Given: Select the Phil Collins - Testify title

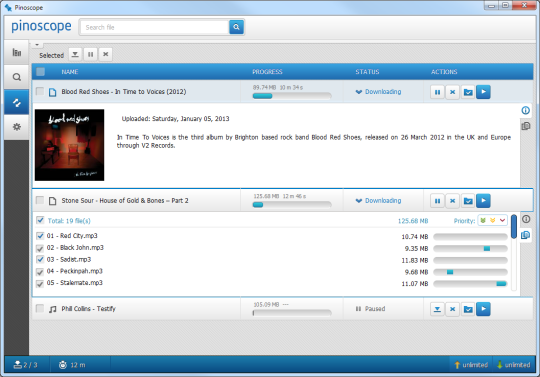Looking at the screenshot, I should [x=89, y=308].
